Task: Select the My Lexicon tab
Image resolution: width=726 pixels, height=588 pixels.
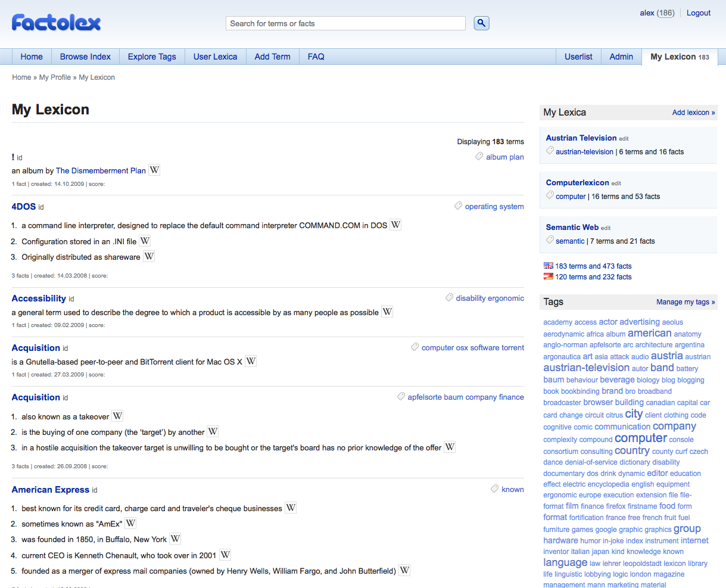Action: click(x=680, y=57)
